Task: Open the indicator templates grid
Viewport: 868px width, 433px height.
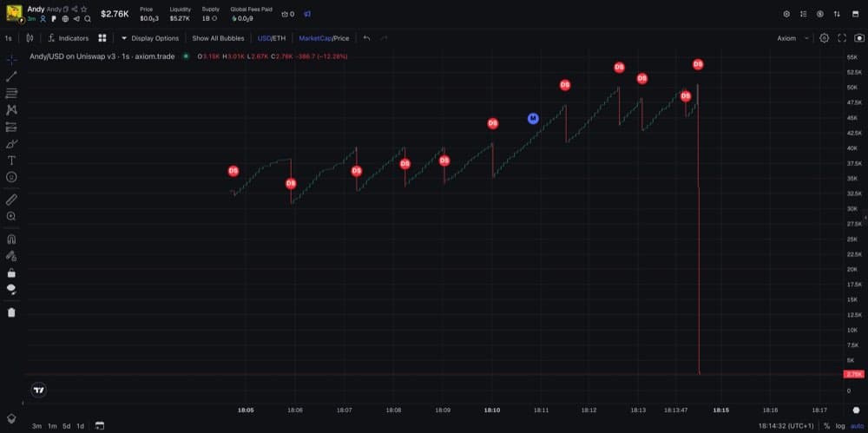Action: (102, 38)
